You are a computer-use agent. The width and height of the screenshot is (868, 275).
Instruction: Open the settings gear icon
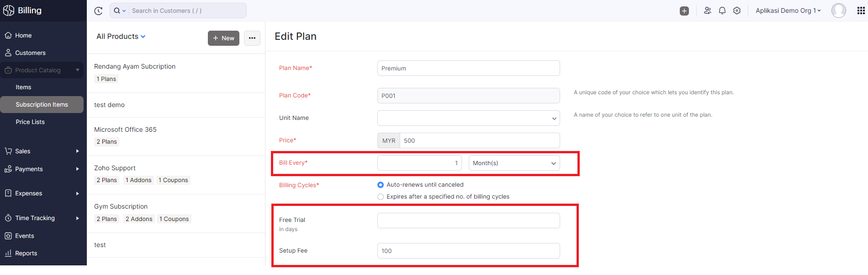(x=737, y=11)
